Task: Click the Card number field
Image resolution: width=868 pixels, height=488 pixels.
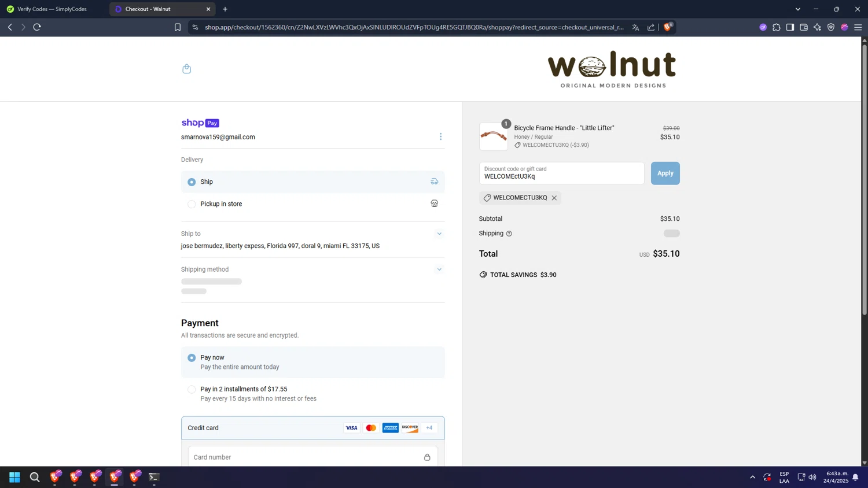Action: (x=313, y=457)
